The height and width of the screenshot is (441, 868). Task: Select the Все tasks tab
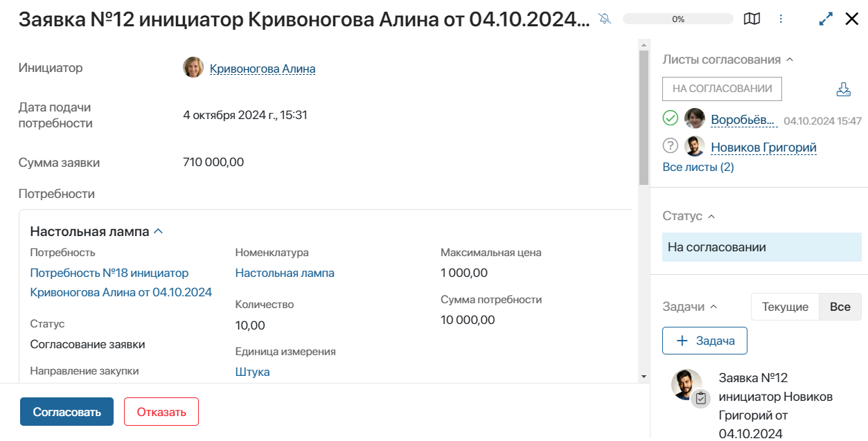click(839, 306)
